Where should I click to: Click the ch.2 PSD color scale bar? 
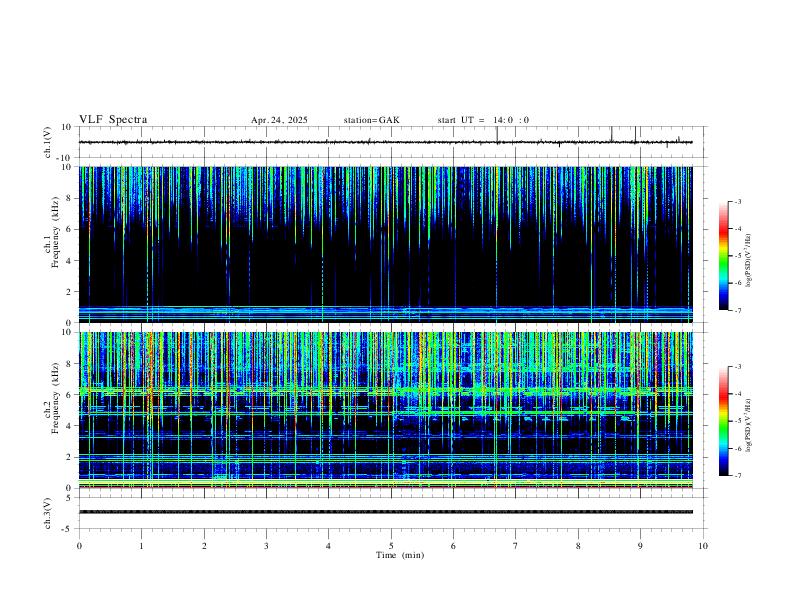(x=723, y=421)
